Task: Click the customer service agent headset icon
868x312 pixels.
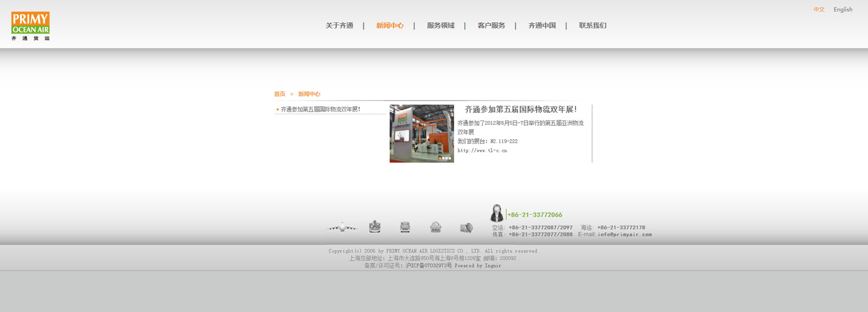Action: (x=496, y=213)
